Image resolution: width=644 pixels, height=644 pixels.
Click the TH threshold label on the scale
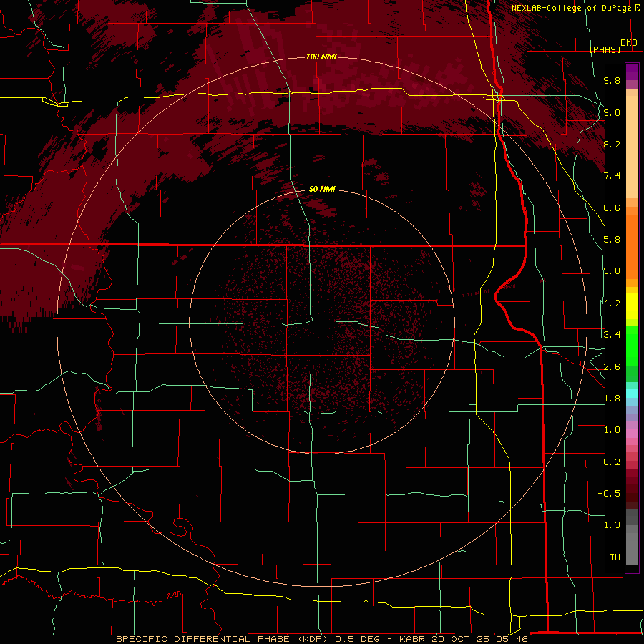click(x=615, y=557)
